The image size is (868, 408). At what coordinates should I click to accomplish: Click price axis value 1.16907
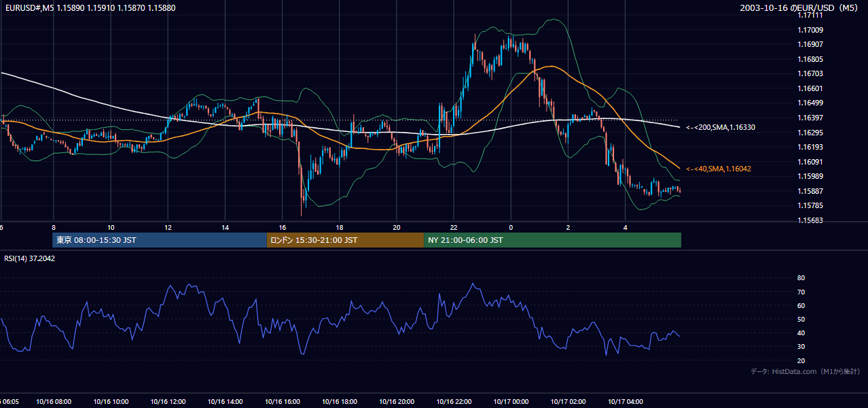(810, 44)
